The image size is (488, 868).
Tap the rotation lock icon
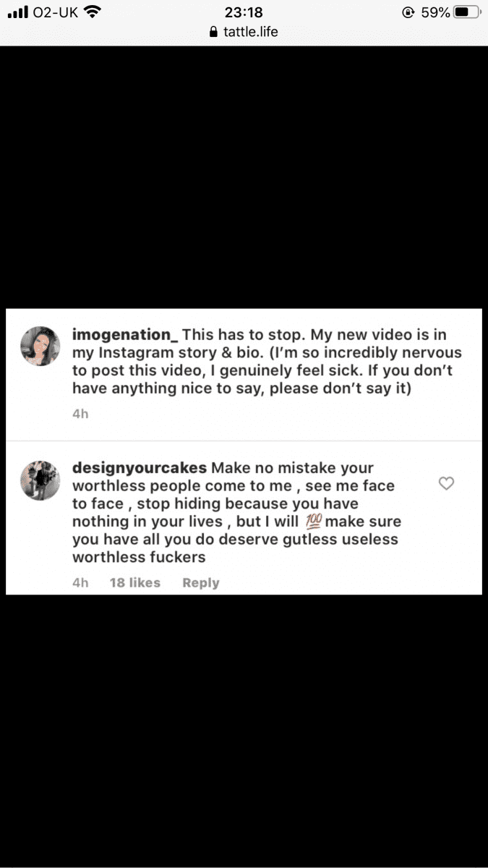coord(409,12)
